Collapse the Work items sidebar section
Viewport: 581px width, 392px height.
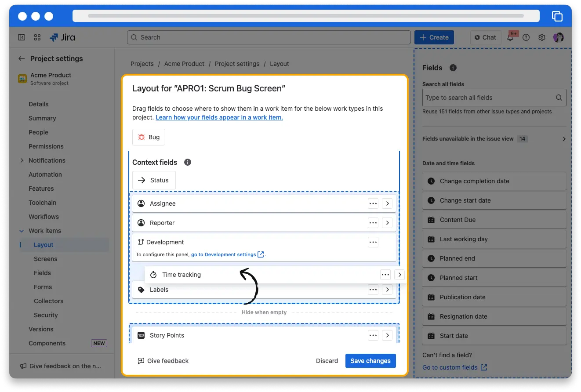click(x=22, y=231)
